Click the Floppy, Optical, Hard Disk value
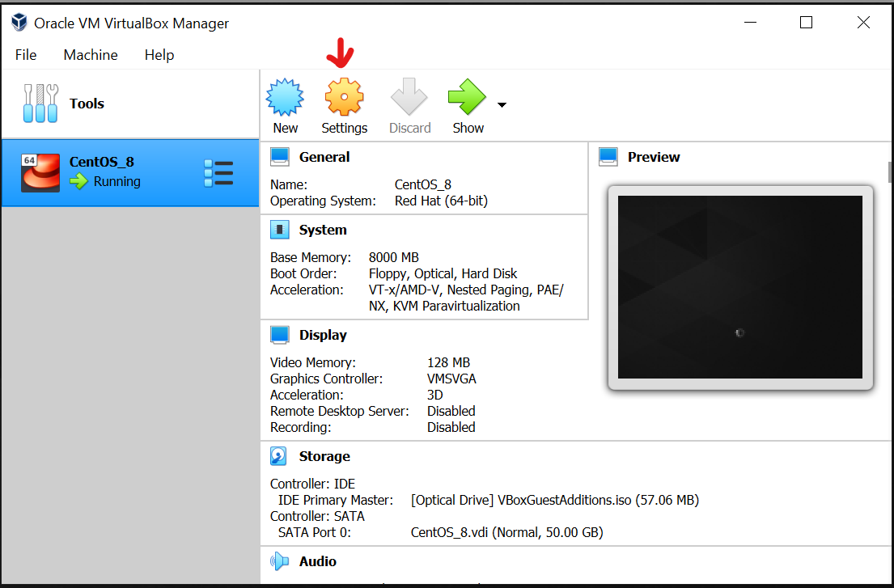The height and width of the screenshot is (588, 894). (443, 273)
